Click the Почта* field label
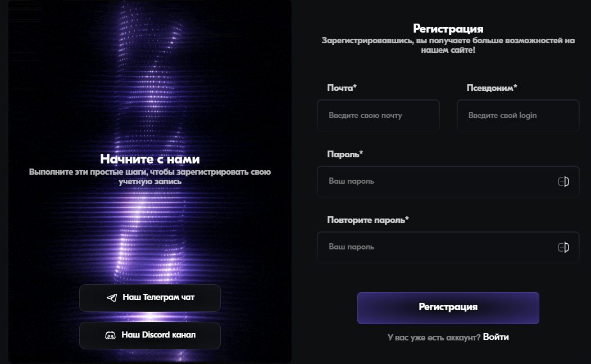The width and height of the screenshot is (591, 364). click(342, 88)
